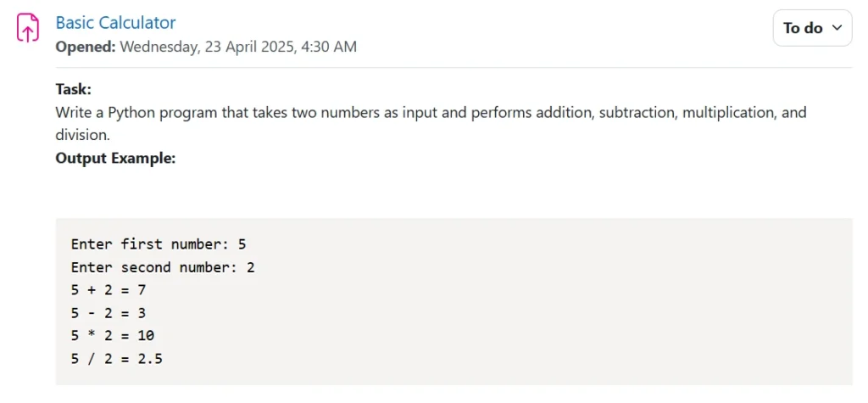Click the code line 5 + 2 = 7
Image resolution: width=868 pixels, height=403 pixels.
(x=108, y=290)
